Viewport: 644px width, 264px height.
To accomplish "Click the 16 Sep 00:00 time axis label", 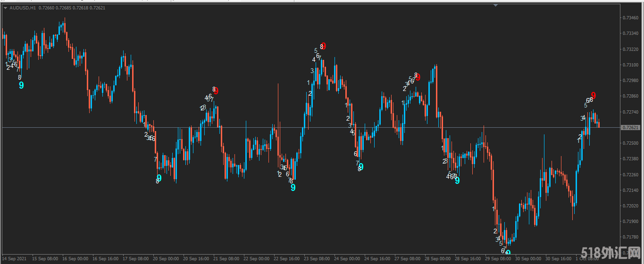I will coord(76,259).
